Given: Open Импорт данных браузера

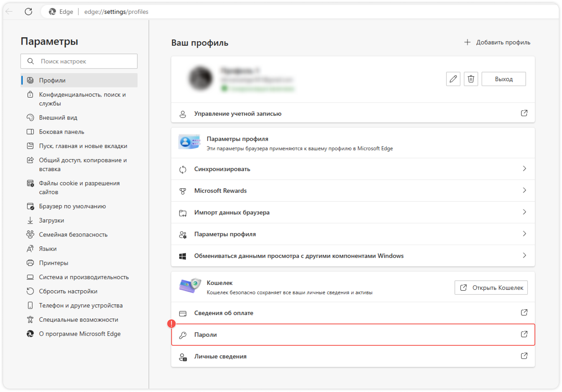Looking at the screenshot, I should pyautogui.click(x=353, y=213).
